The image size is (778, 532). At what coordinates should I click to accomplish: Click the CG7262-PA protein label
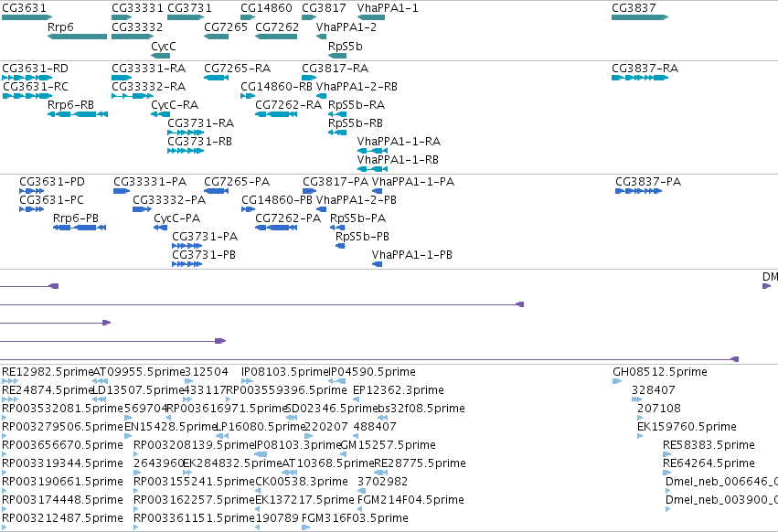288,218
